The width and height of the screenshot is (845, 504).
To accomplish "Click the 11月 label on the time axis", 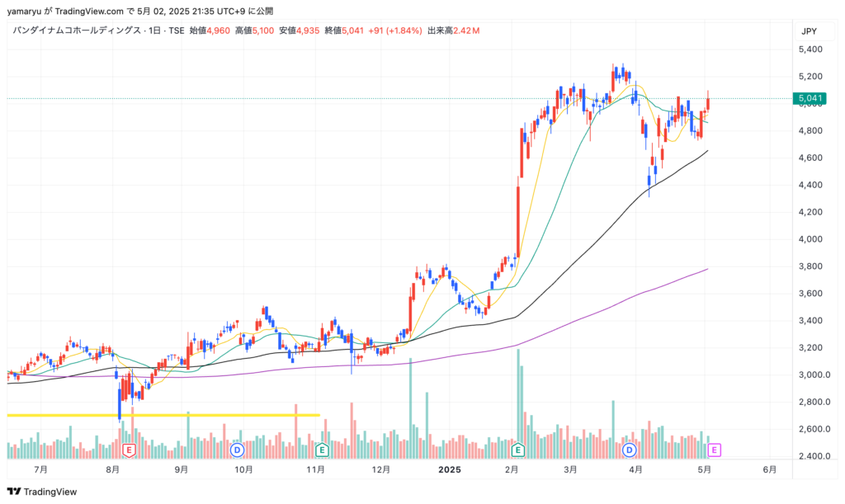I will pos(315,469).
